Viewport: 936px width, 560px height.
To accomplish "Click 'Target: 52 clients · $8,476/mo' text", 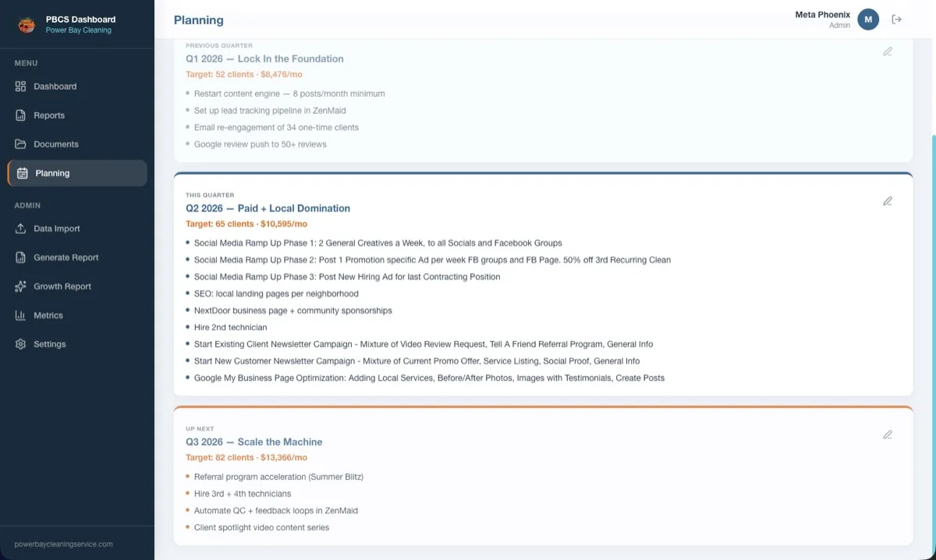I will (243, 75).
